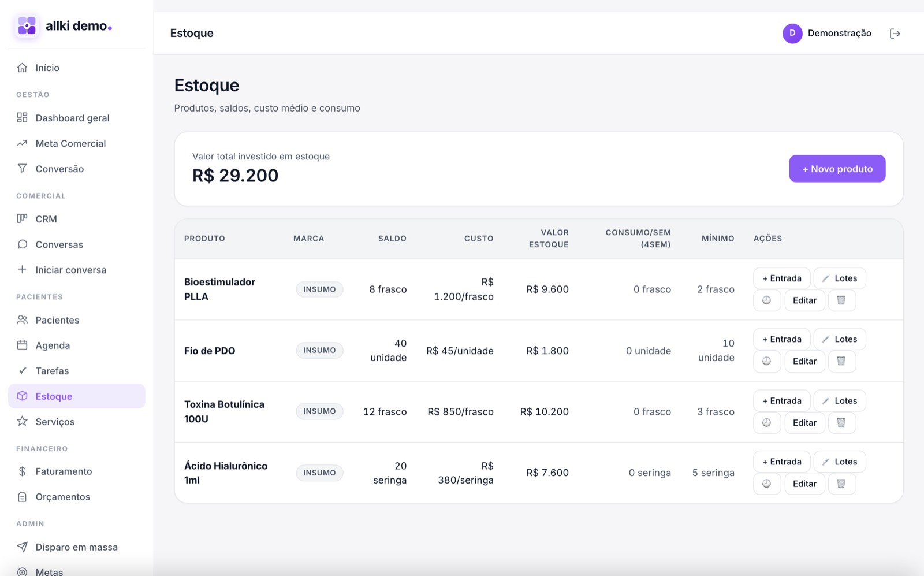Screen dimensions: 924x576
Task: Delete Toxina Botulínica 100U with trash icon
Action: (x=841, y=423)
